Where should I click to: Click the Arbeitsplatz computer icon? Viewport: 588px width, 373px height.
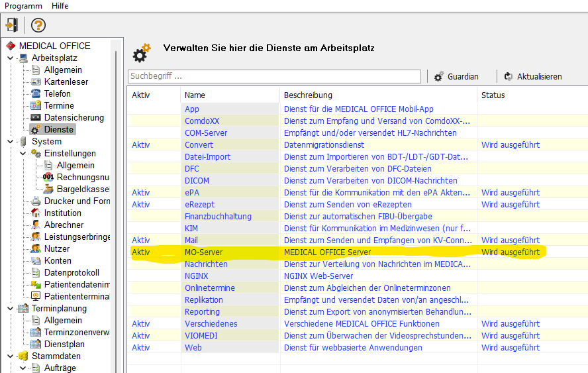pos(24,58)
